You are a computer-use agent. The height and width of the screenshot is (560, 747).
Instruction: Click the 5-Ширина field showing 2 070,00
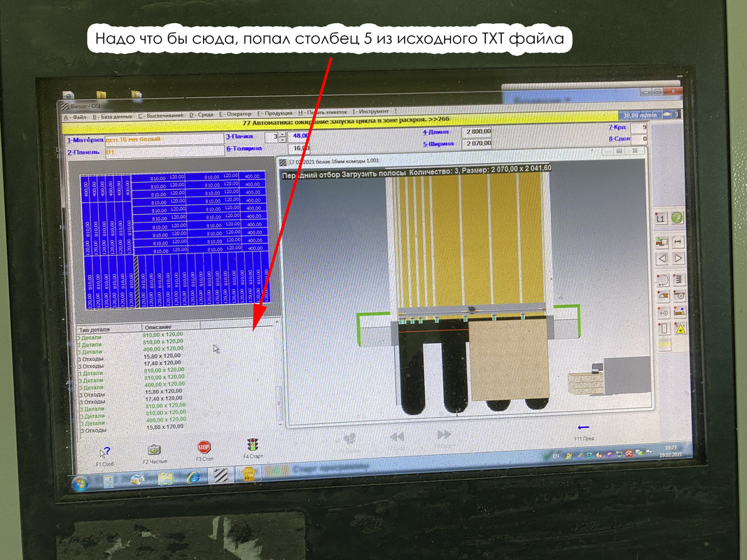click(477, 143)
